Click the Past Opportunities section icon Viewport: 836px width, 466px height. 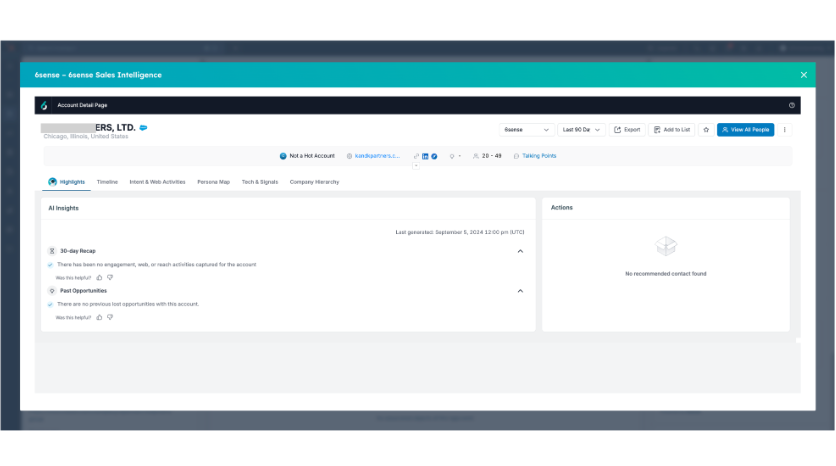point(52,291)
